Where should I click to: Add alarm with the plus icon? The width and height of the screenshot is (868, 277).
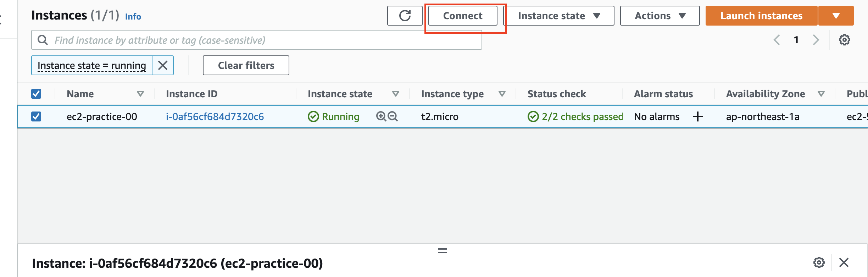click(697, 116)
